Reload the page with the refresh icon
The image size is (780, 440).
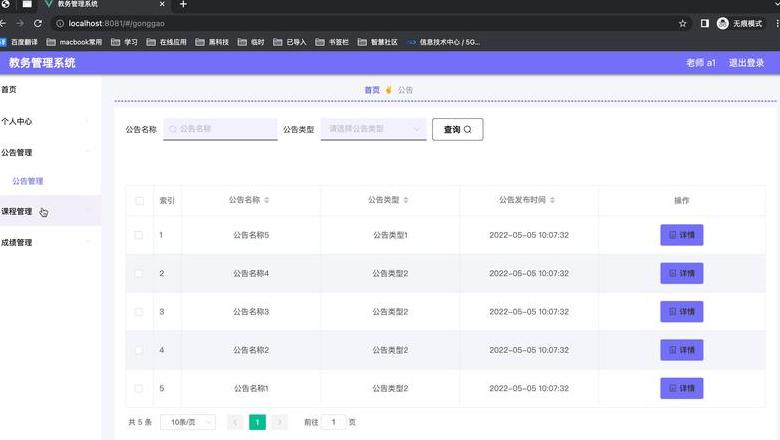(38, 23)
